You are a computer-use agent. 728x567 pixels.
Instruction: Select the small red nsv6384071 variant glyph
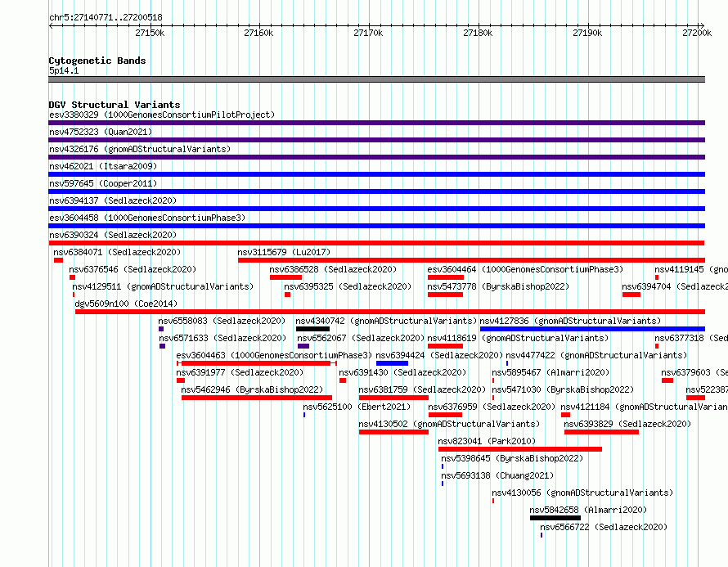pos(58,260)
